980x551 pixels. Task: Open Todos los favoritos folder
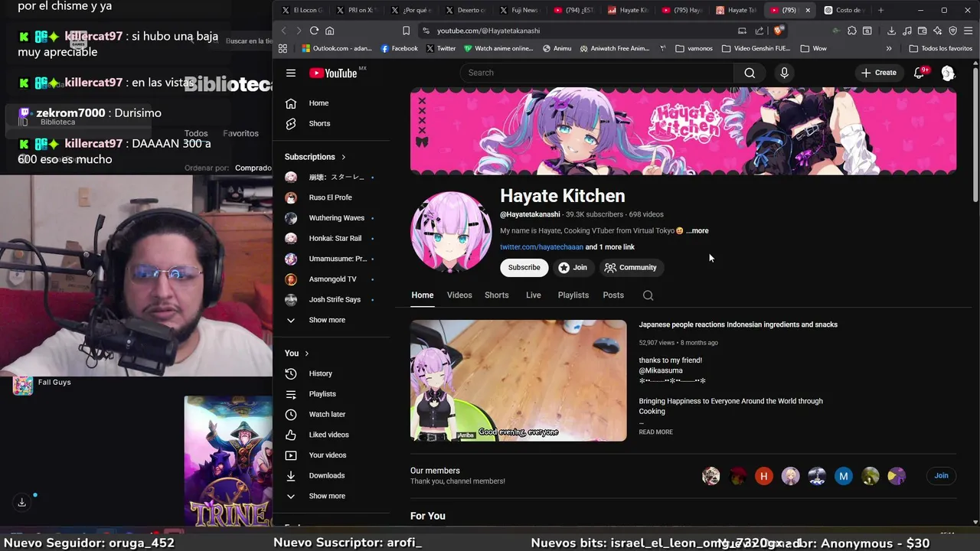click(940, 48)
